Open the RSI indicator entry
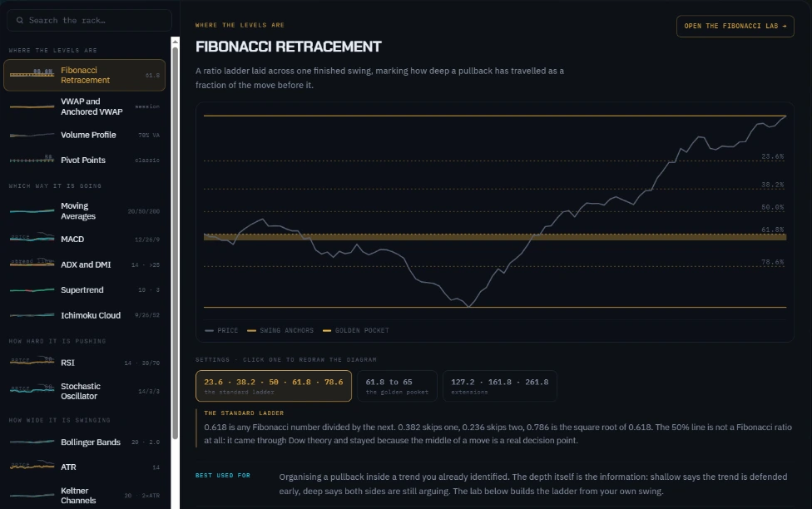The height and width of the screenshot is (509, 812). point(84,363)
